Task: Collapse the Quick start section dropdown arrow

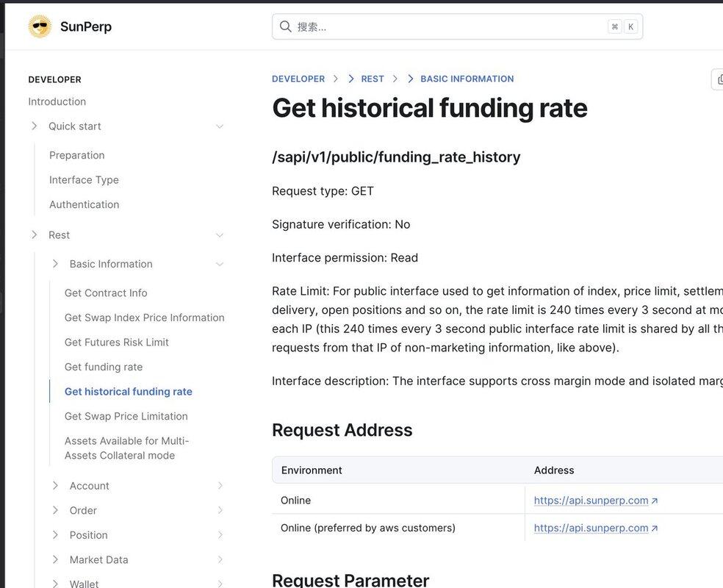Action: (220, 126)
